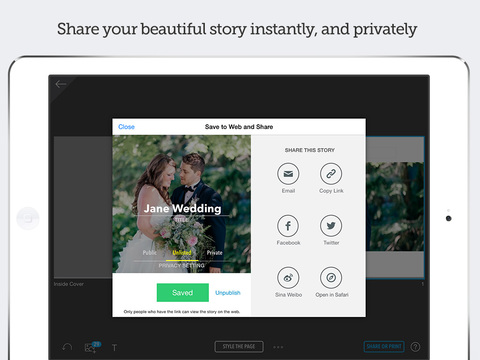Close the Save to Web dialog
480x360 pixels.
126,127
